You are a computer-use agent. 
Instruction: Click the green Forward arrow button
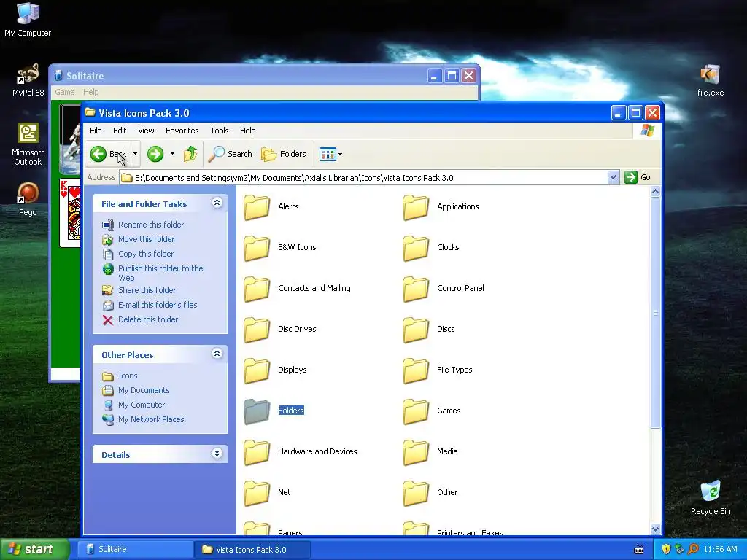[155, 154]
